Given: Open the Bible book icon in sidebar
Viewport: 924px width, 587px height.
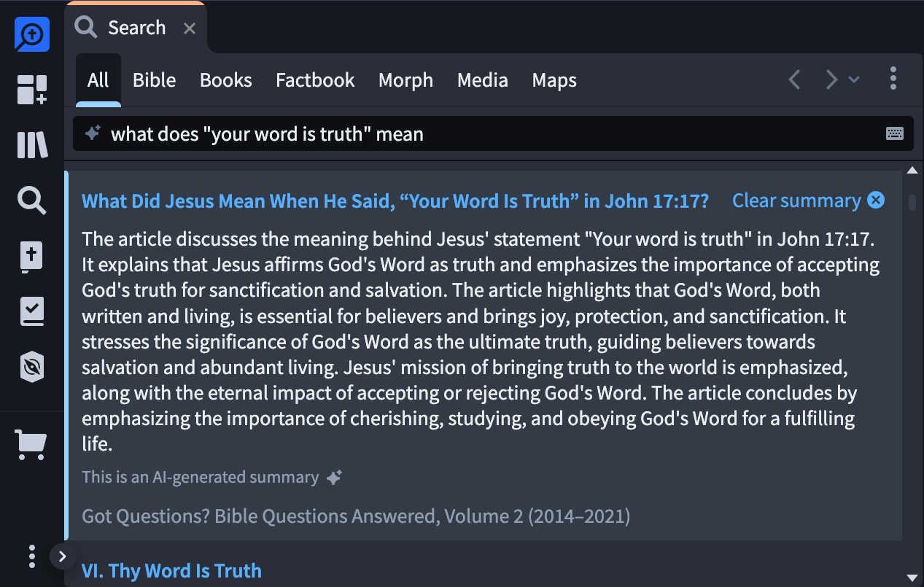Looking at the screenshot, I should click(x=31, y=257).
